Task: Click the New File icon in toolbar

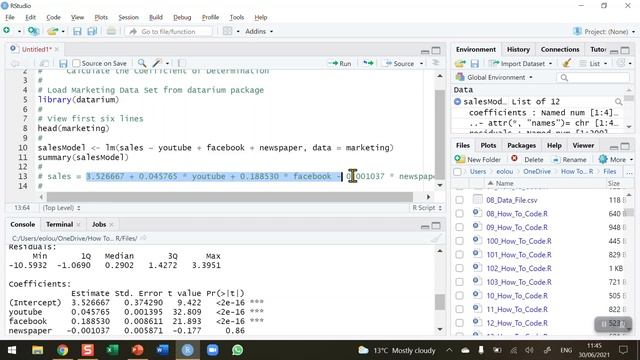Action: coord(7,31)
